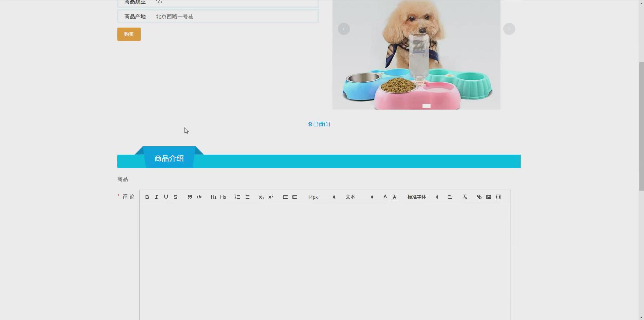644x320 pixels.
Task: Open the text color picker
Action: click(384, 197)
